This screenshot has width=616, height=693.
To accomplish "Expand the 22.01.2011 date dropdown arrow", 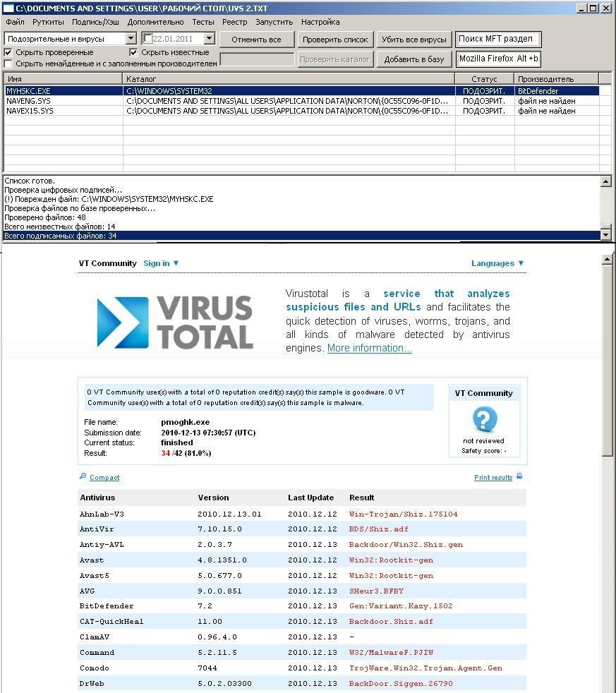I will [210, 38].
